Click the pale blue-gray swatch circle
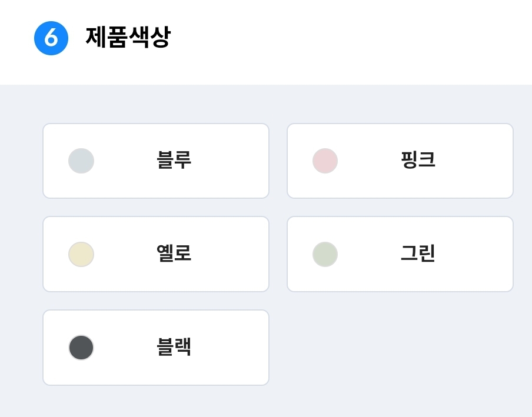The width and height of the screenshot is (532, 417). [81, 161]
